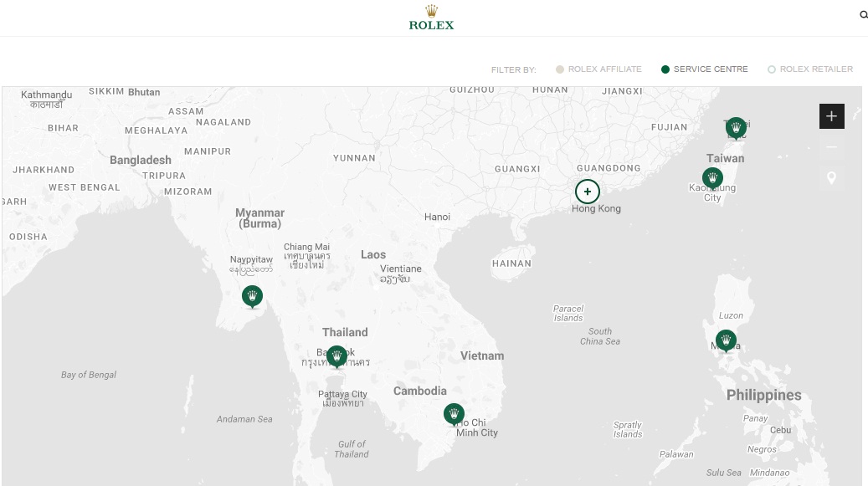The height and width of the screenshot is (486, 868).
Task: Zoom out with the minus button
Action: click(831, 147)
